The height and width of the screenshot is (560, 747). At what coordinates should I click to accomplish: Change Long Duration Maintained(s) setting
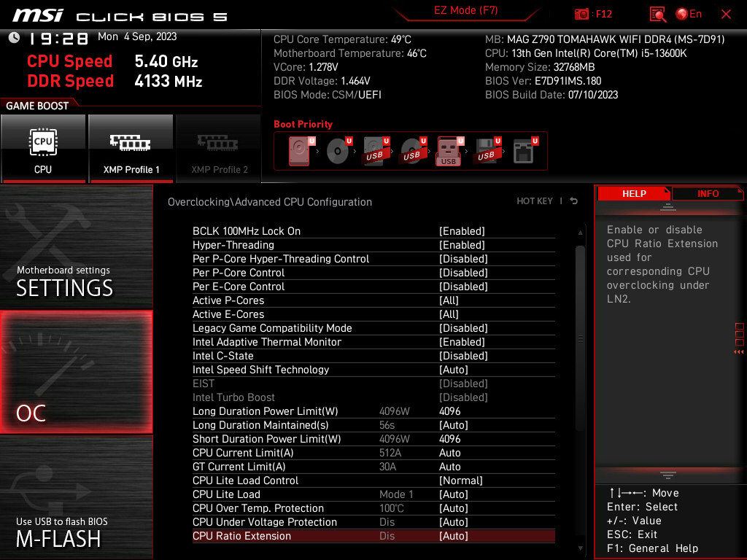click(x=373, y=425)
